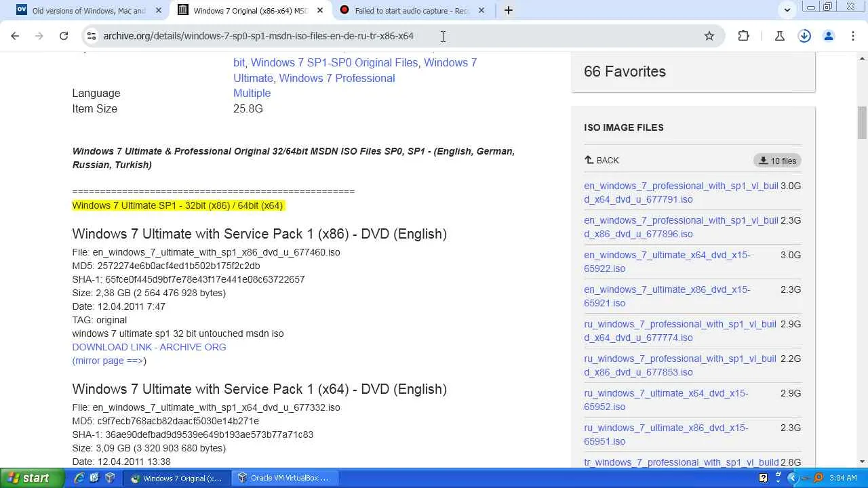Switch to Oracle VM VirtualBox taskbar button
868x488 pixels.
click(x=285, y=478)
